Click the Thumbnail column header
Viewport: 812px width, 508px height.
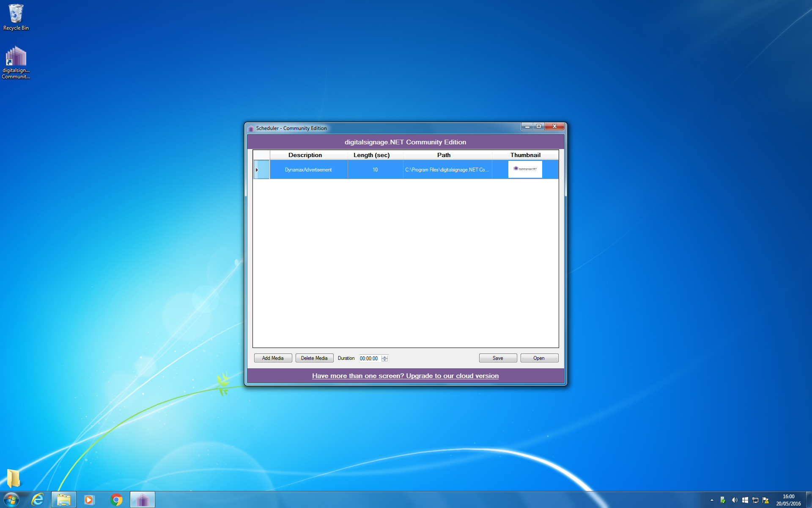pyautogui.click(x=525, y=155)
